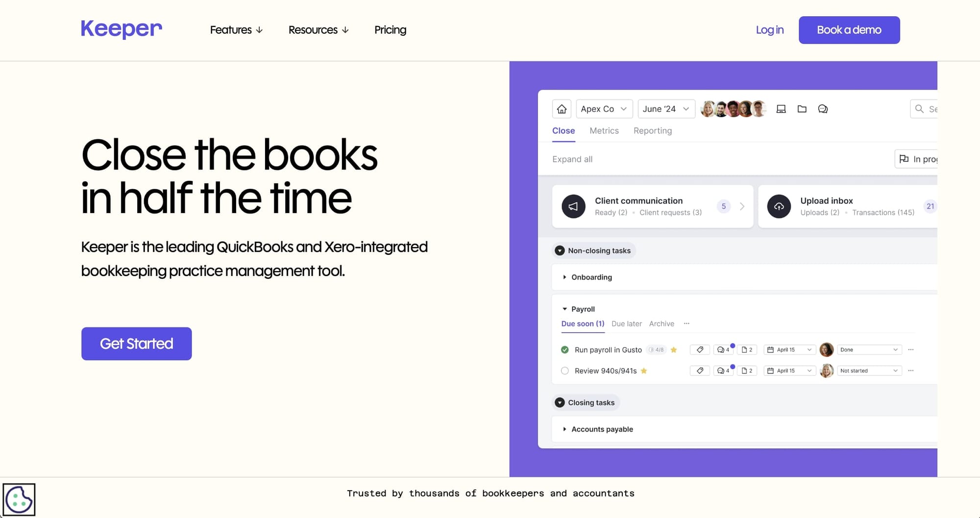Open the chat messages icon in the header
Viewport: 980px width, 518px height.
[823, 109]
